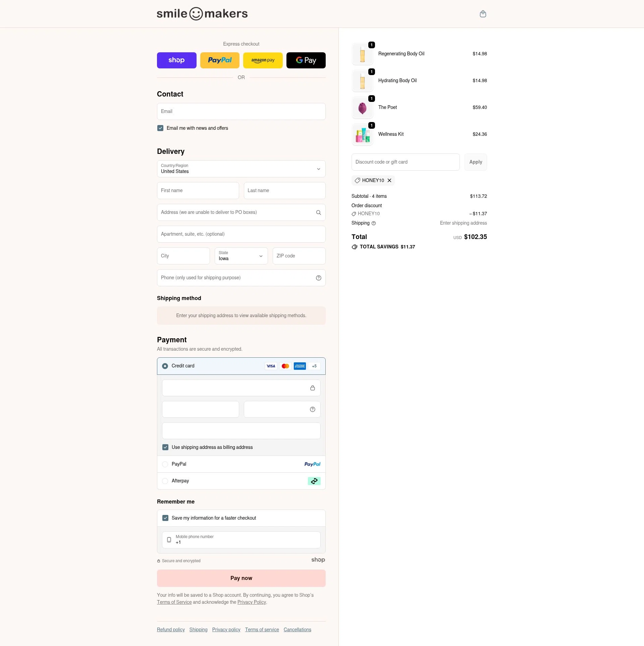This screenshot has width=644, height=646.
Task: Remove the HONEY10 discount code
Action: (x=389, y=180)
